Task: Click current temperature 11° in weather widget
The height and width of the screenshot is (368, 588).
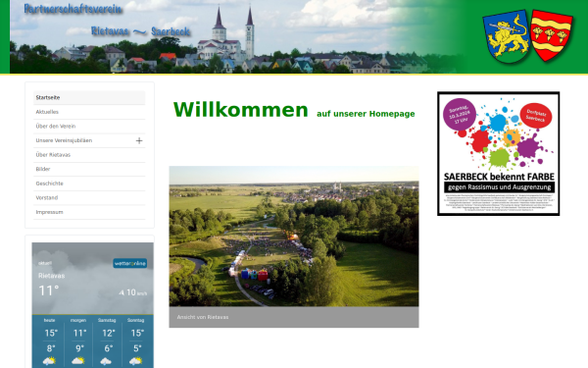Action: [49, 290]
